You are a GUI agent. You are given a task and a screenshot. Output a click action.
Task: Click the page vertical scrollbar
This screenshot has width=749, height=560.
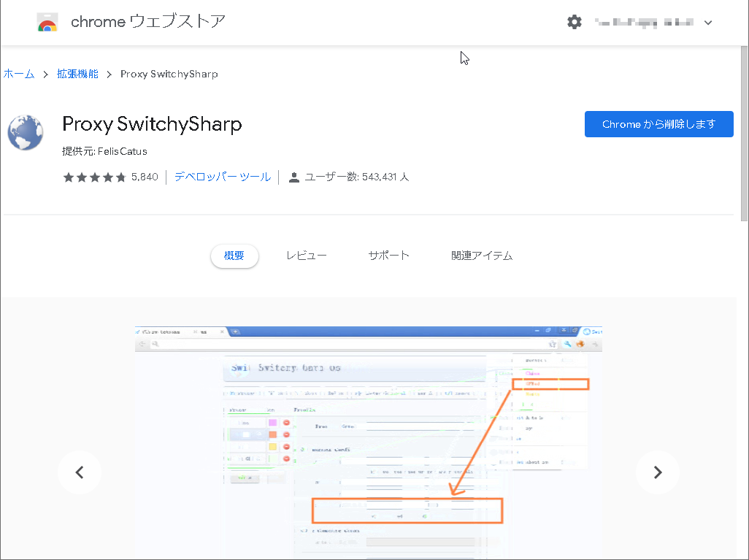tap(744, 134)
